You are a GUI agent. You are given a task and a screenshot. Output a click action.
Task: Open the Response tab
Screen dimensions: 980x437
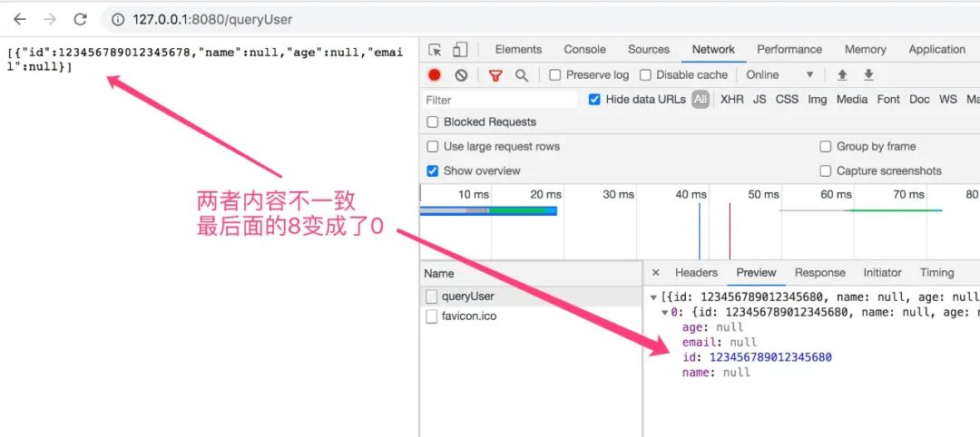(x=820, y=273)
